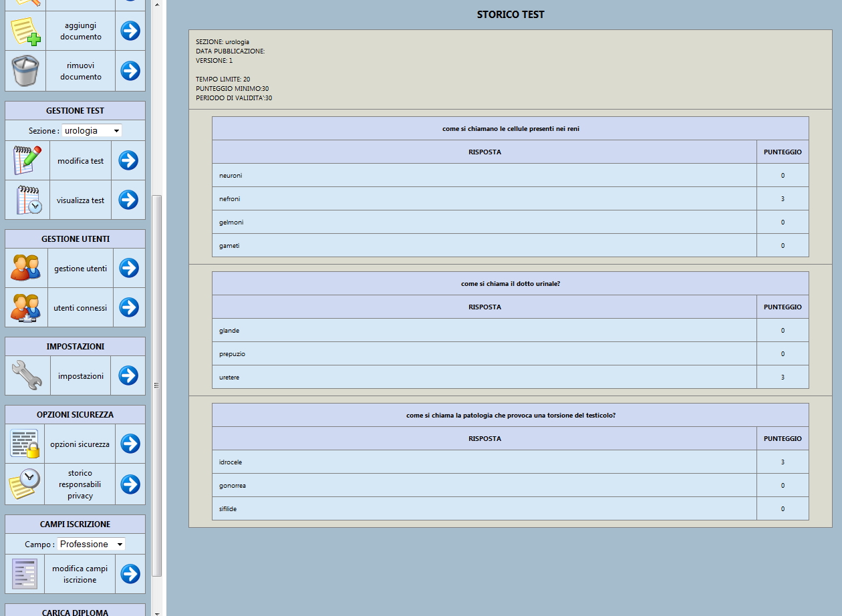Screen dimensions: 842x616
Task: Click the CARICA DIPLOMA section header
Action: click(x=75, y=611)
